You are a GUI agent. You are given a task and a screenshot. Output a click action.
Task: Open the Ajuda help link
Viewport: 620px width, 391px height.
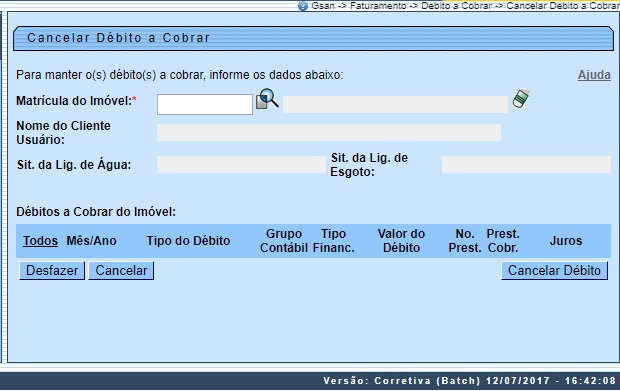click(x=594, y=75)
